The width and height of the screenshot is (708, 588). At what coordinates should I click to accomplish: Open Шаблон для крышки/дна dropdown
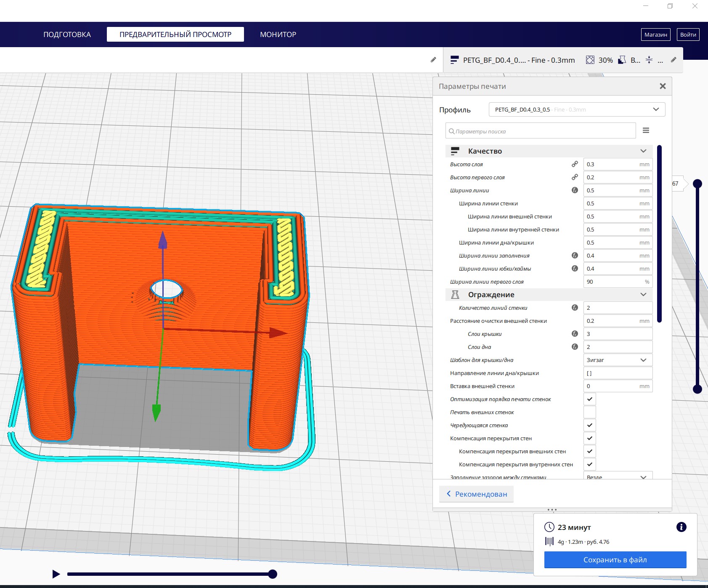pos(618,360)
